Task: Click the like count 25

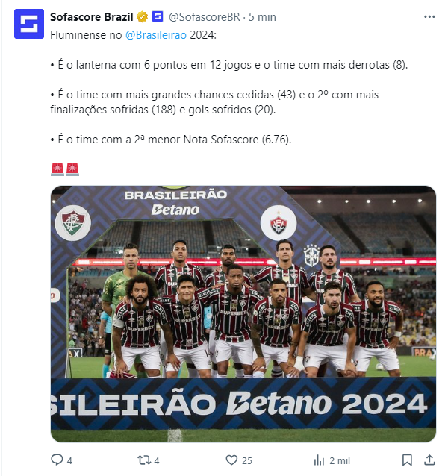Action: [247, 461]
